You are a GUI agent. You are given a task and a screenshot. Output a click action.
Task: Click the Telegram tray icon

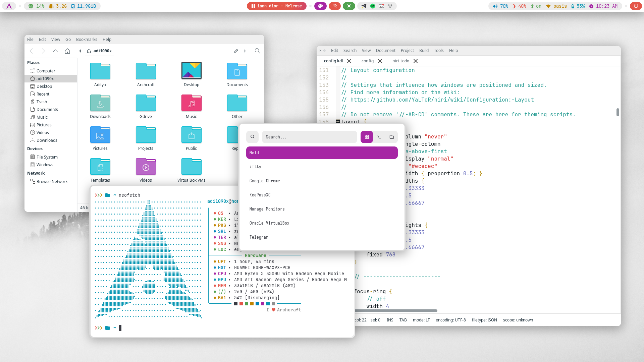click(364, 6)
